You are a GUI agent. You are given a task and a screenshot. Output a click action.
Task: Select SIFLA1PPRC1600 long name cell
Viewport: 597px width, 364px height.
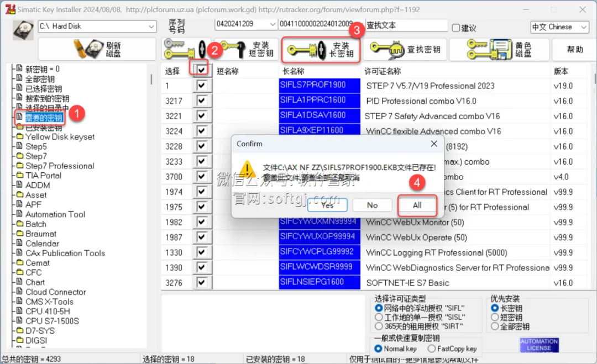tap(320, 101)
